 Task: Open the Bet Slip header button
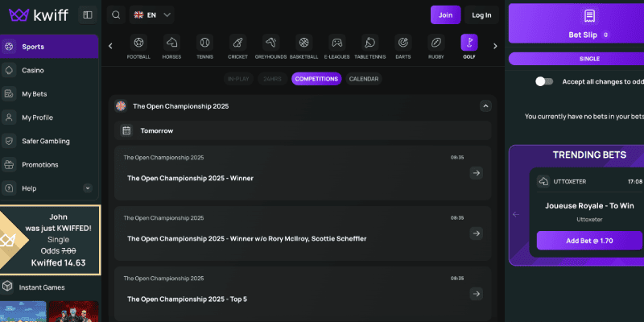(576, 23)
